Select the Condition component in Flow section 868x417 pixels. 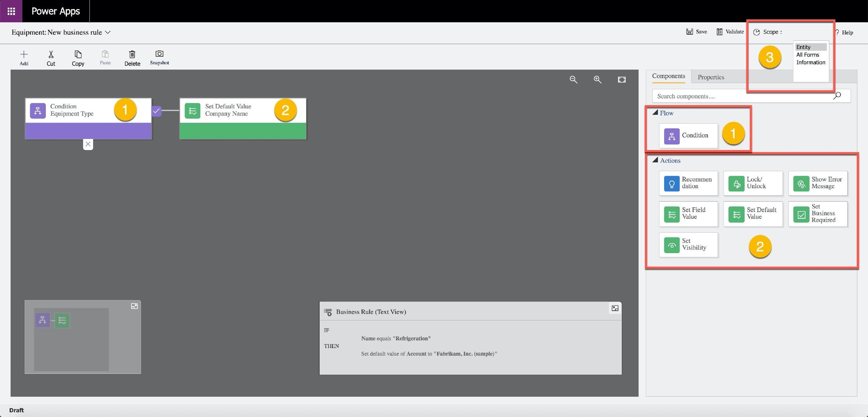click(x=688, y=136)
